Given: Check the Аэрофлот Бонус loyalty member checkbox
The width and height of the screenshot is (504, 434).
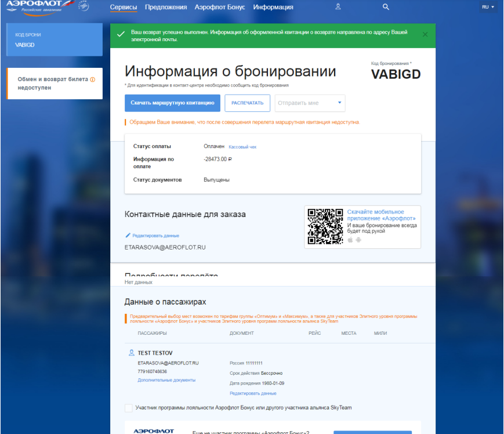Looking at the screenshot, I should (128, 408).
